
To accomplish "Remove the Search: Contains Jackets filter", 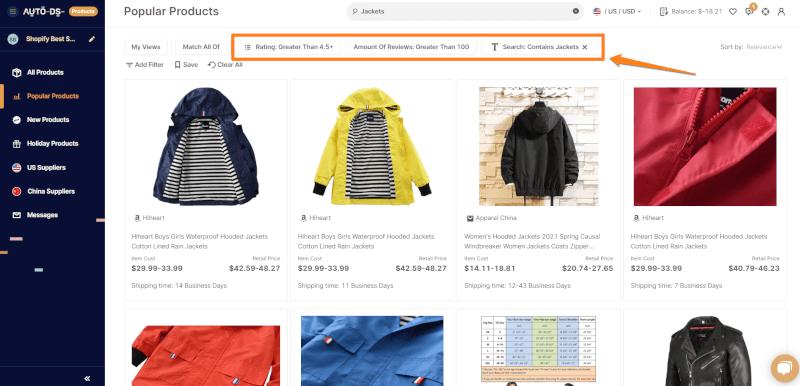I will (x=585, y=47).
